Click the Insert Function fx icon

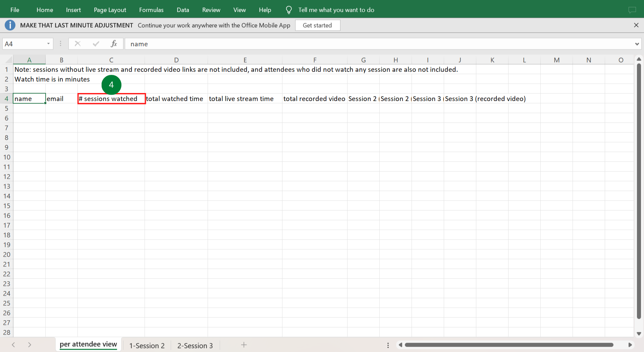coord(114,44)
